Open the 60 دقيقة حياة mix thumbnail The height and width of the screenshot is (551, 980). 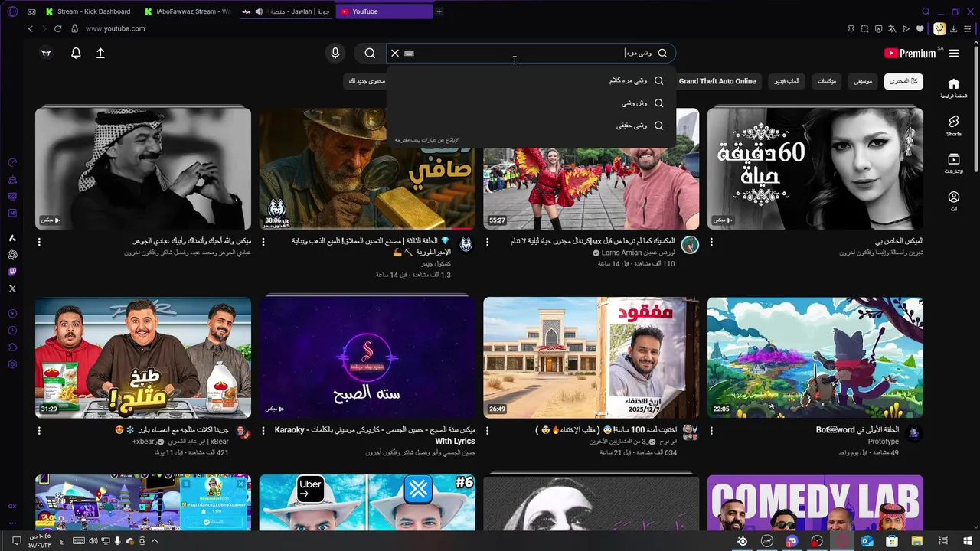coord(815,168)
